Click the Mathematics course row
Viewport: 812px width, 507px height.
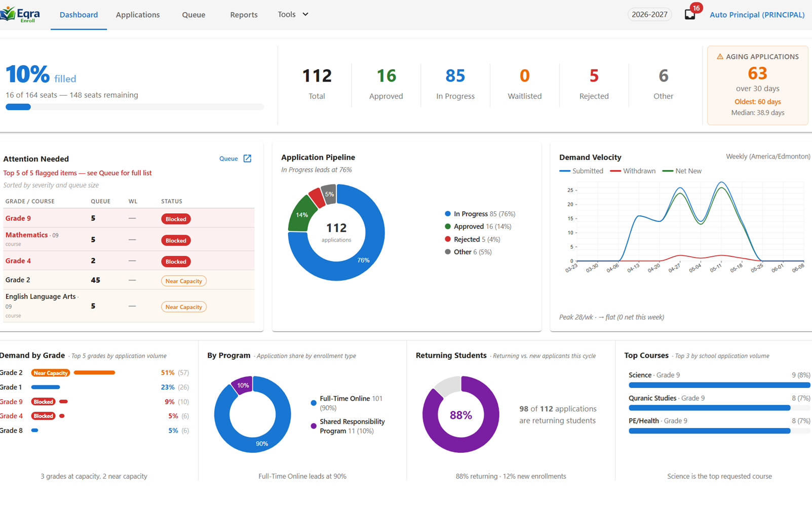(129, 240)
